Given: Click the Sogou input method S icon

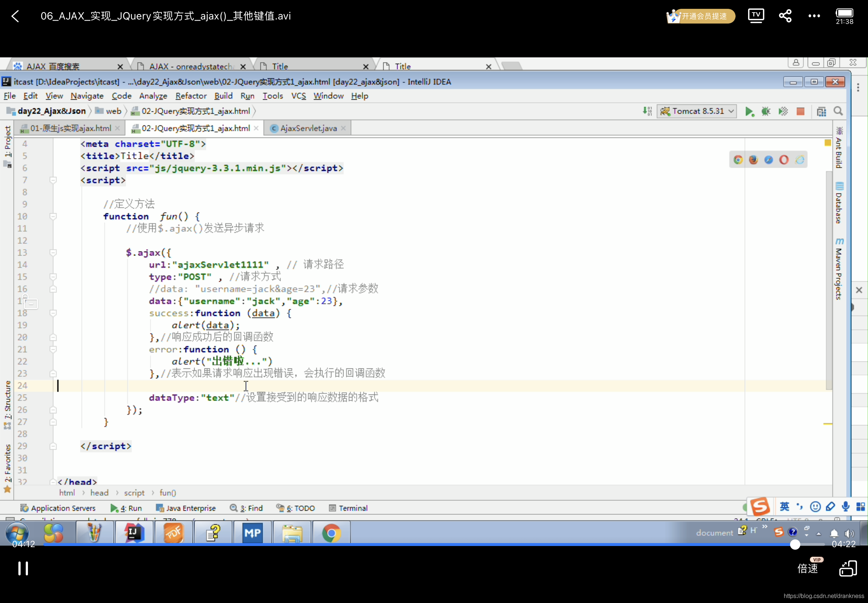Looking at the screenshot, I should coord(760,507).
